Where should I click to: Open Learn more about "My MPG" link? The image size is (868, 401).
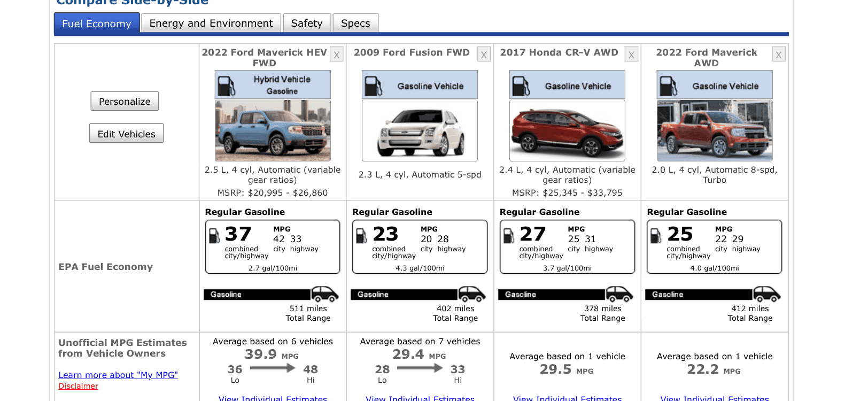point(118,375)
